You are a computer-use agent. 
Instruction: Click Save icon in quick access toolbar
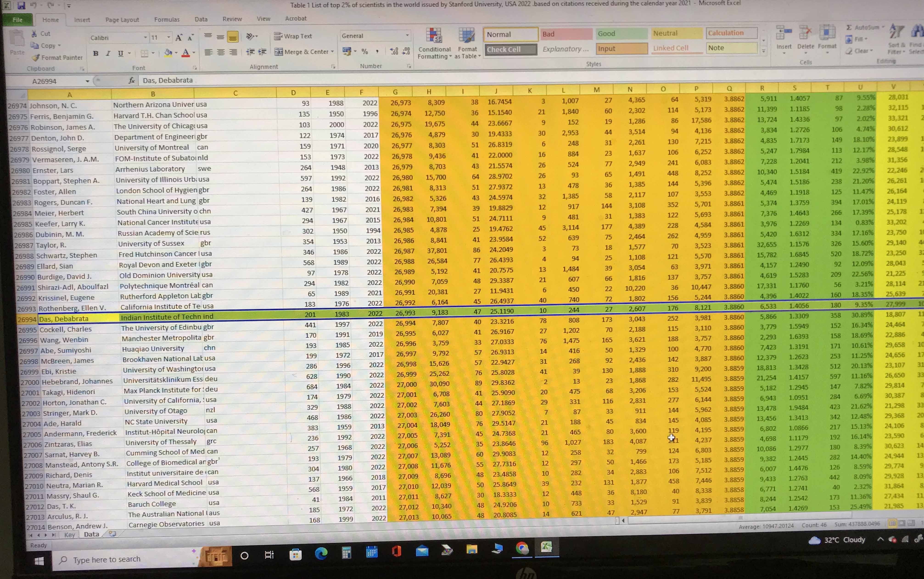[x=21, y=5]
